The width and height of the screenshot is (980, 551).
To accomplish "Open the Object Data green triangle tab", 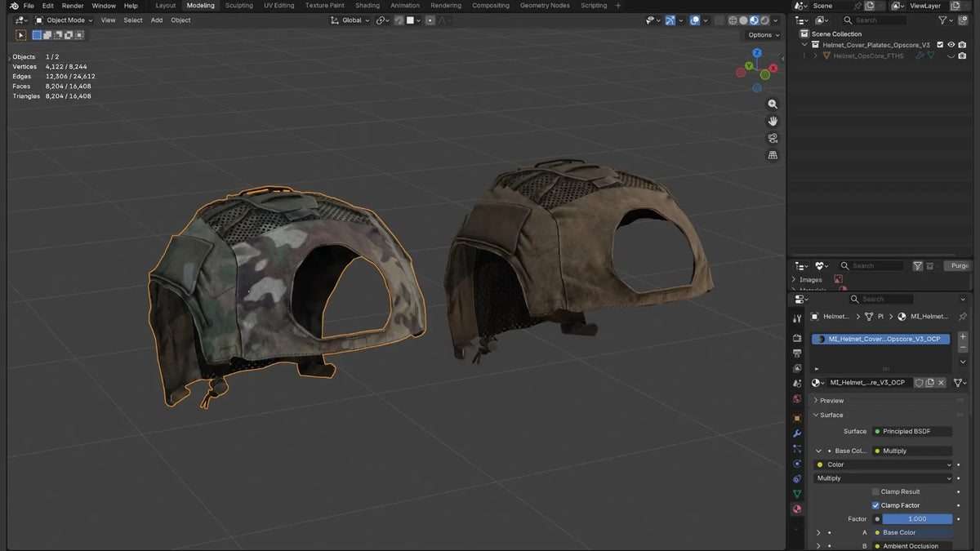I will coord(797,494).
